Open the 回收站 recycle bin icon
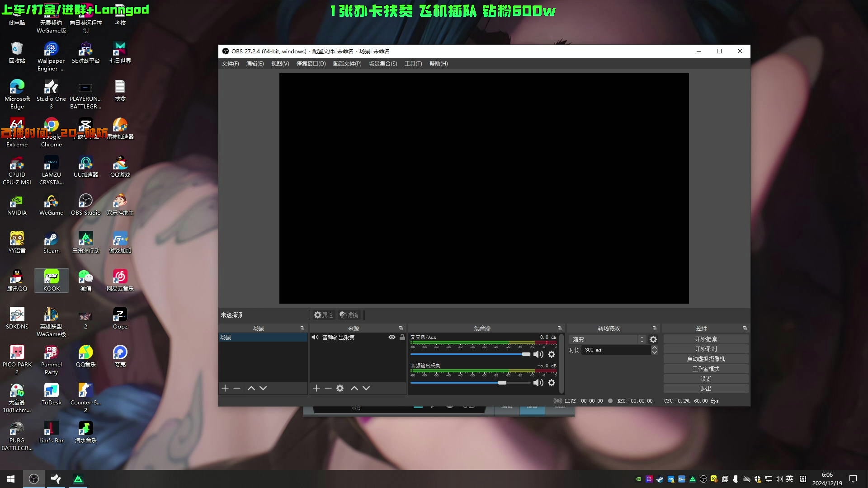The image size is (868, 488). click(x=17, y=53)
